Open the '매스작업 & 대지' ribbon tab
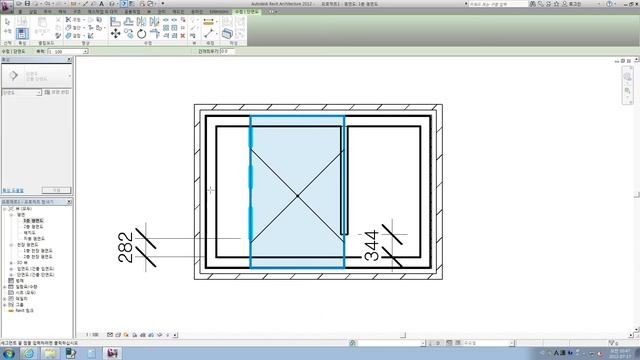640x360 pixels. (102, 12)
